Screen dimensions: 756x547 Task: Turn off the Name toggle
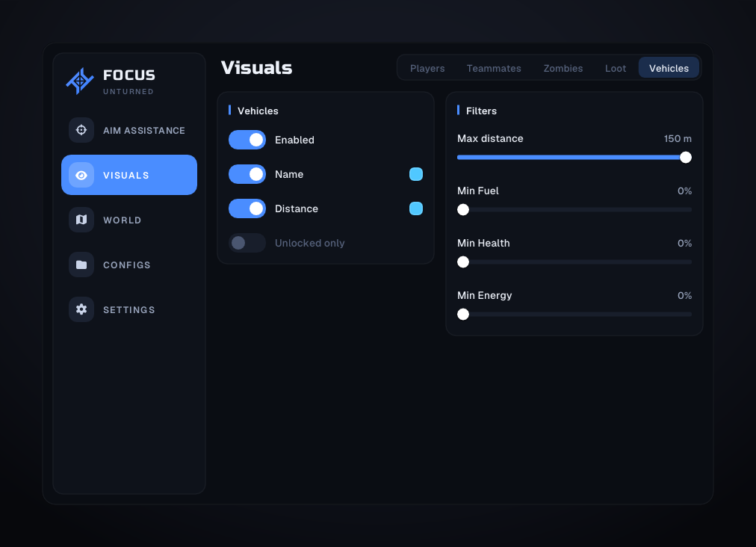247,174
